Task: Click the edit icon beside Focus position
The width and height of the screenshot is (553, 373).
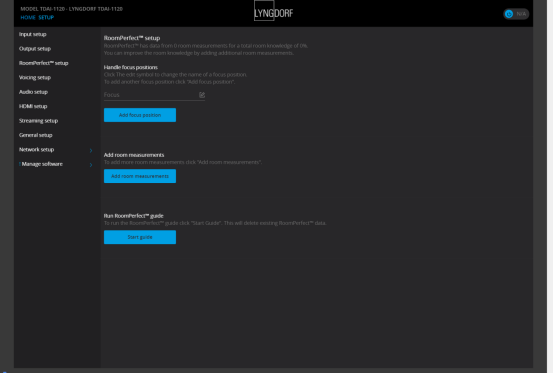Action: (202, 95)
